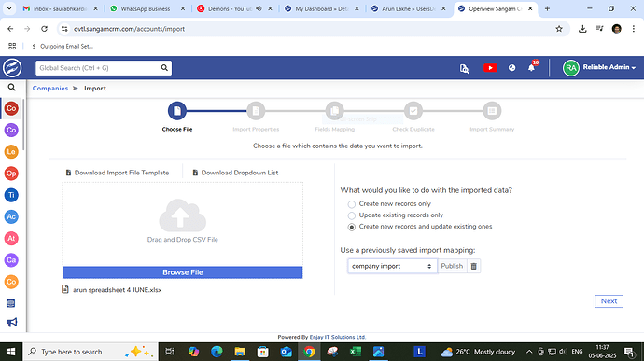The image size is (644, 361).
Task: Click the megaphone campaigns icon in sidebar
Action: pos(11,323)
